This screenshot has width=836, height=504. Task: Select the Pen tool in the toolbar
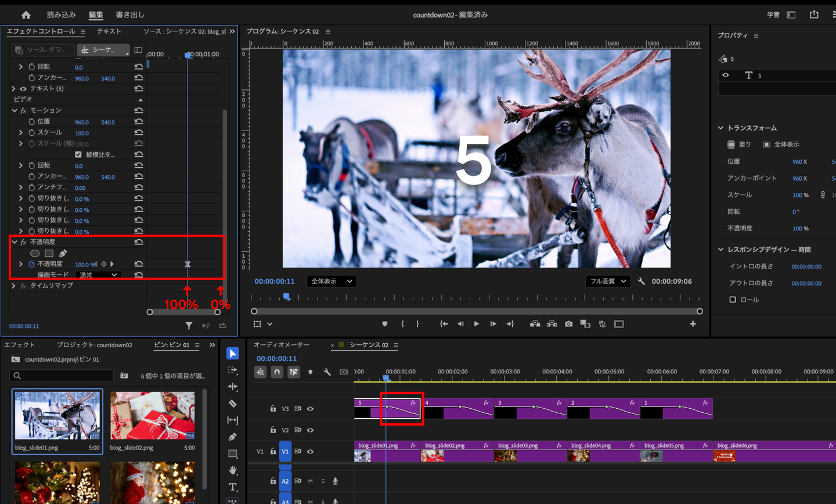pos(233,437)
